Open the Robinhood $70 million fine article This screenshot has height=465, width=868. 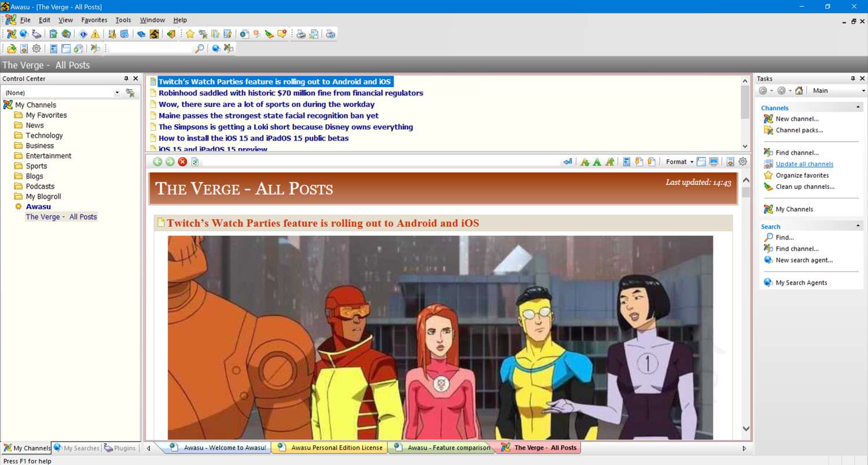tap(290, 93)
